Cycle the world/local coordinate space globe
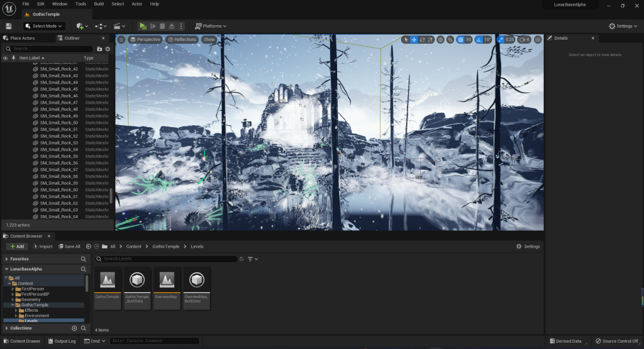Image resolution: width=644 pixels, height=349 pixels. 440,40
